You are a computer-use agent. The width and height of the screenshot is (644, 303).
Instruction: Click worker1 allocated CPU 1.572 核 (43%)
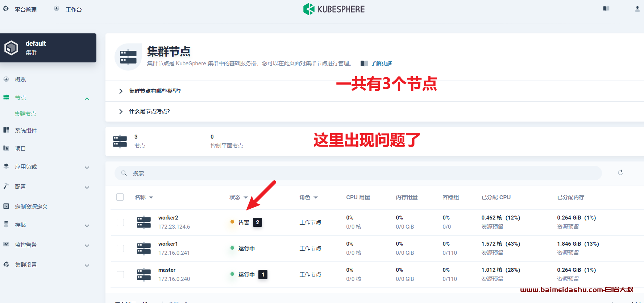tap(500, 244)
